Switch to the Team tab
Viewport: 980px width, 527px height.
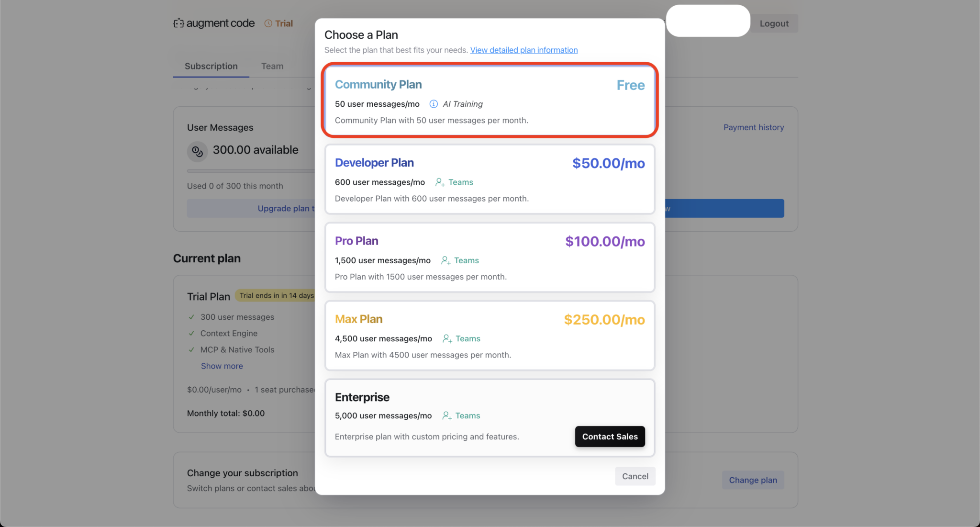click(x=272, y=66)
